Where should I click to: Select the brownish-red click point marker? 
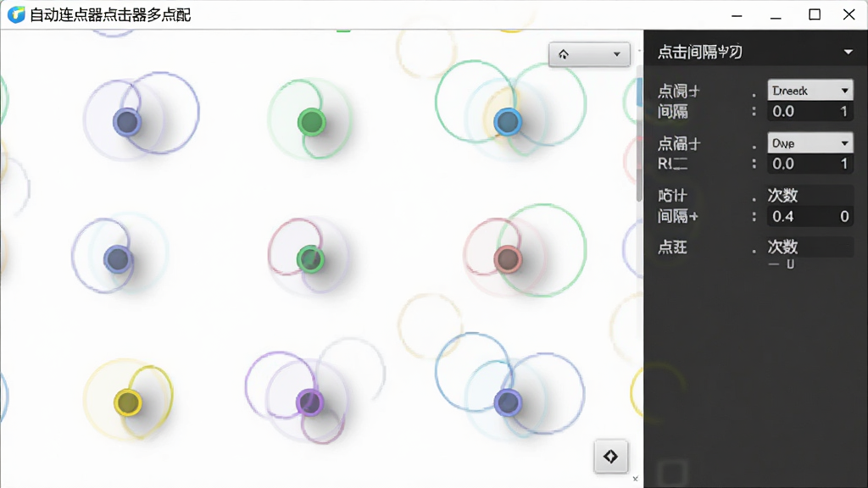(x=508, y=259)
